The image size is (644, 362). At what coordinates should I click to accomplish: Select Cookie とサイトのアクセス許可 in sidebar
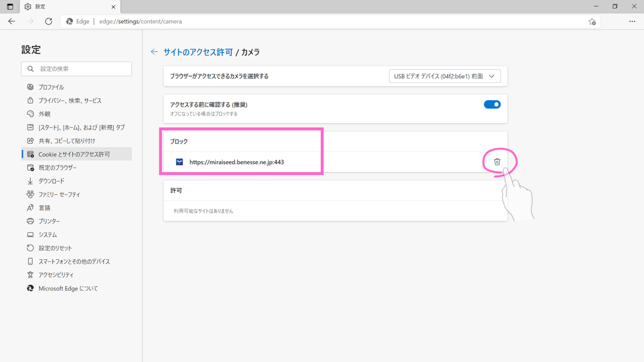pyautogui.click(x=74, y=154)
